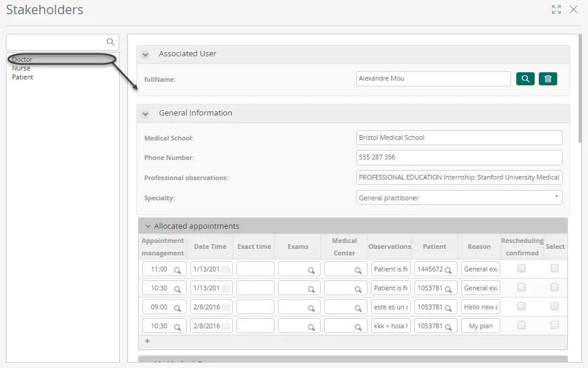Click the Observations column header

(389, 247)
